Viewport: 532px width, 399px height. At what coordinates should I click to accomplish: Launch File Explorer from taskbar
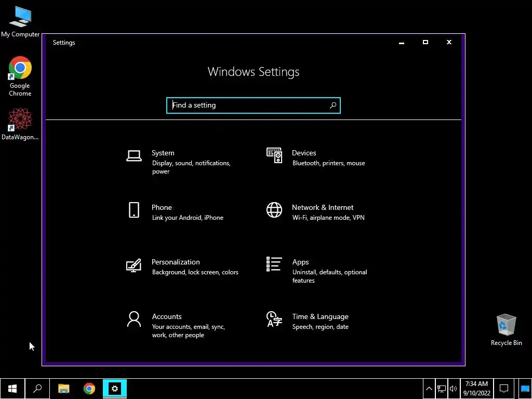point(63,389)
